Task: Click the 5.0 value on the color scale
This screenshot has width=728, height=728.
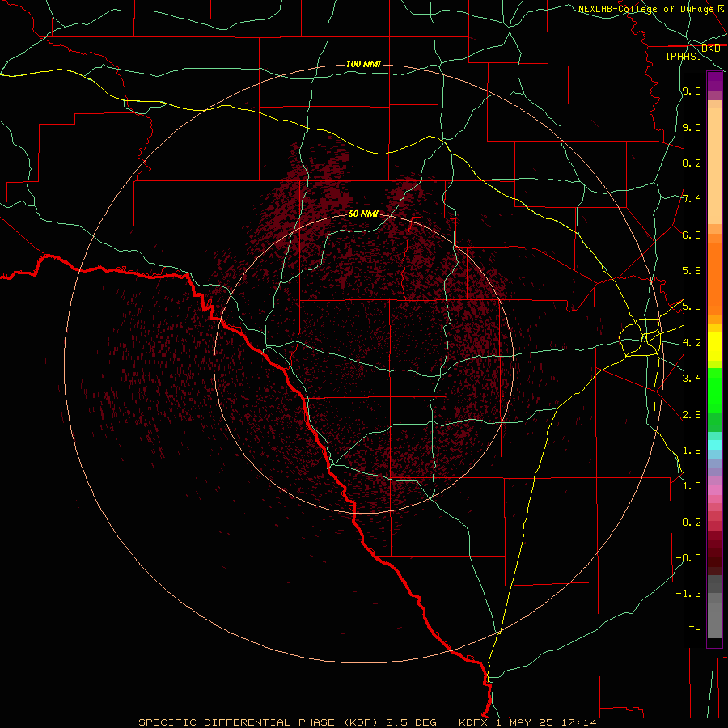Action: [x=692, y=307]
